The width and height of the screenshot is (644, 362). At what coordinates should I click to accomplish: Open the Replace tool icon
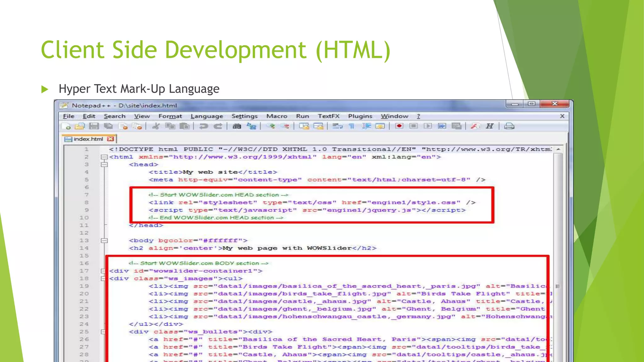click(252, 126)
